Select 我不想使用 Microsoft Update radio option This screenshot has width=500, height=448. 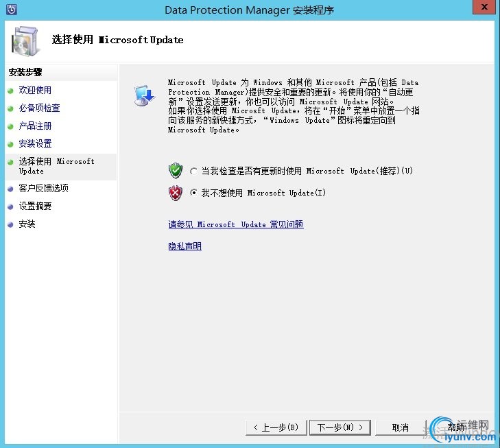pyautogui.click(x=193, y=193)
